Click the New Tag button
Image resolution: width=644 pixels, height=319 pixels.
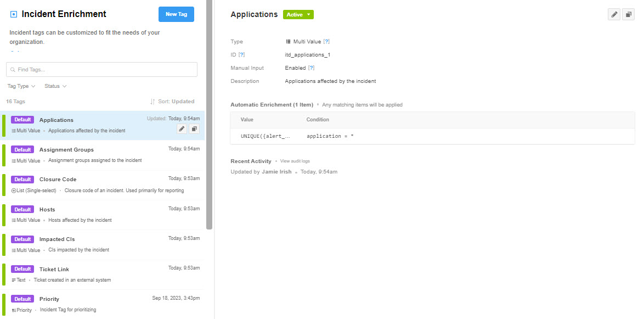(176, 14)
